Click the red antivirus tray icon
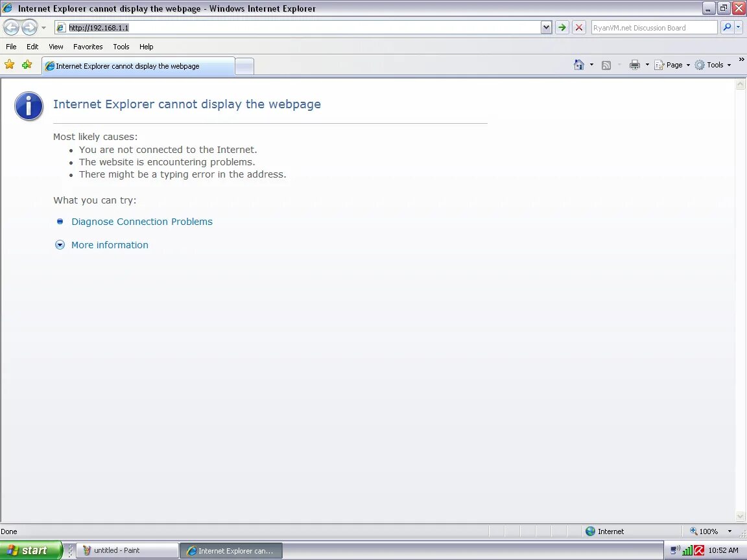The height and width of the screenshot is (560, 747). point(699,550)
